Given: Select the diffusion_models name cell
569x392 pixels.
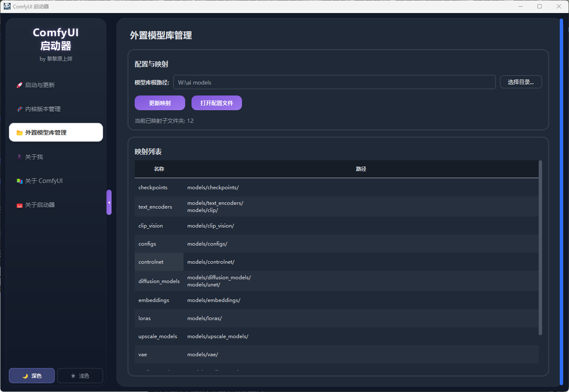Looking at the screenshot, I should pyautogui.click(x=159, y=281).
